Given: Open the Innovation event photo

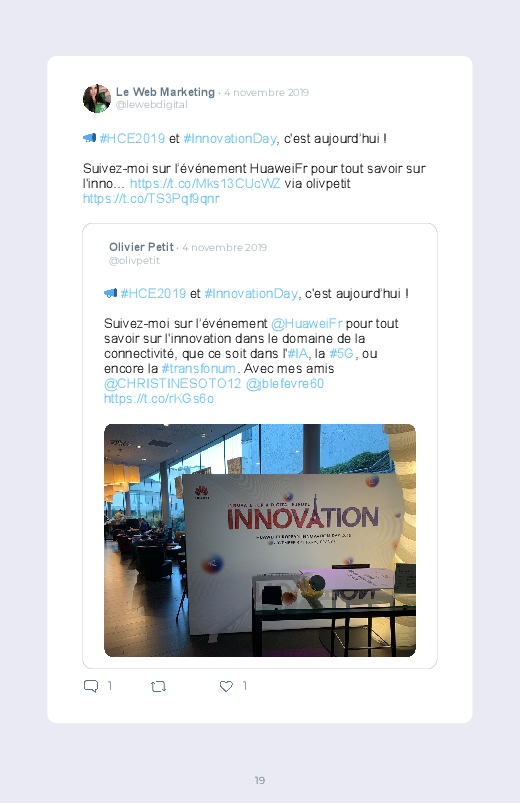Looking at the screenshot, I should pyautogui.click(x=260, y=540).
